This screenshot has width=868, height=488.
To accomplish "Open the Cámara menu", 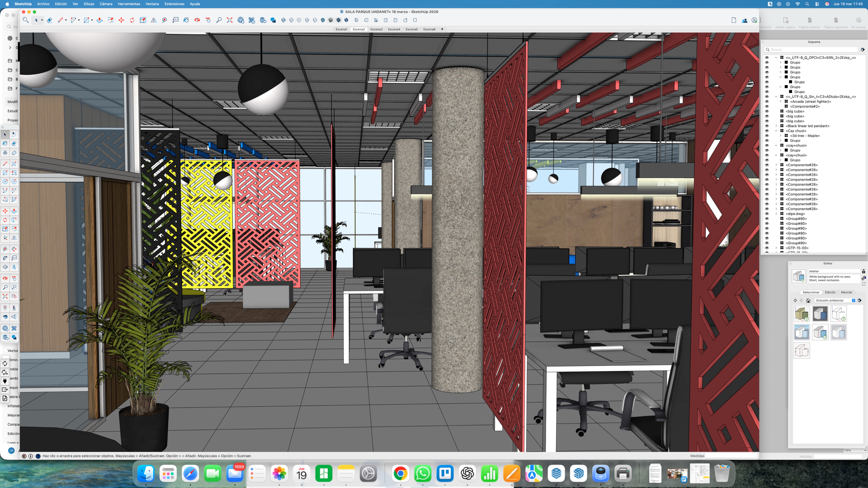I will (x=106, y=4).
